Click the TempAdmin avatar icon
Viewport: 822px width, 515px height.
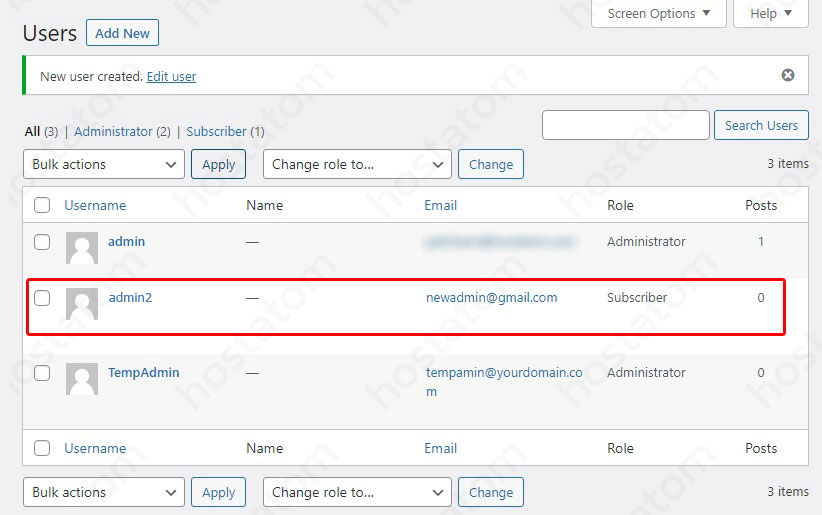click(82, 379)
